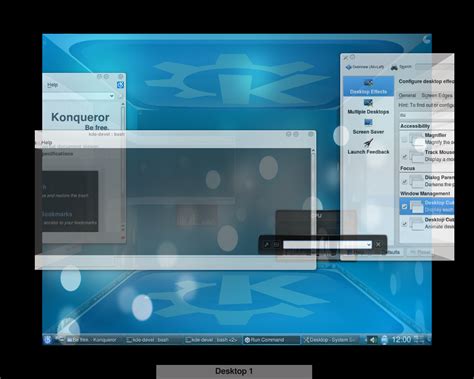Select the Run Command taskbar entry

[x=271, y=340]
